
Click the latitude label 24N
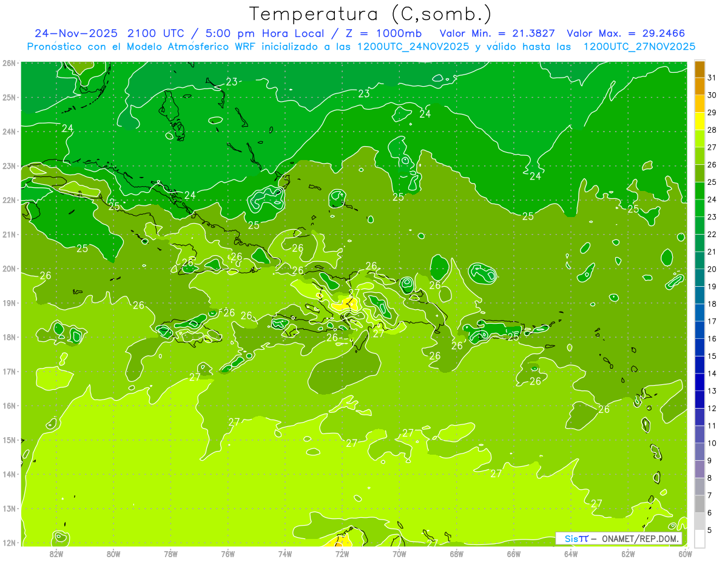[9, 132]
